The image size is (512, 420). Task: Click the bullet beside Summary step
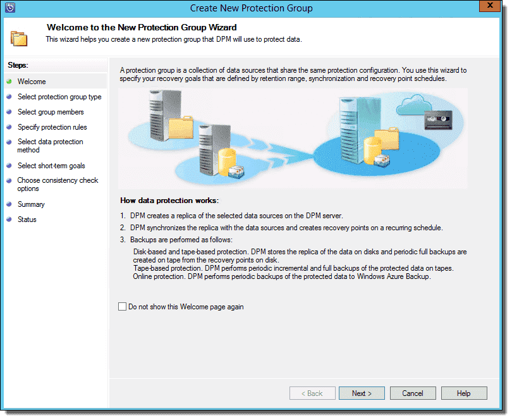tap(9, 204)
